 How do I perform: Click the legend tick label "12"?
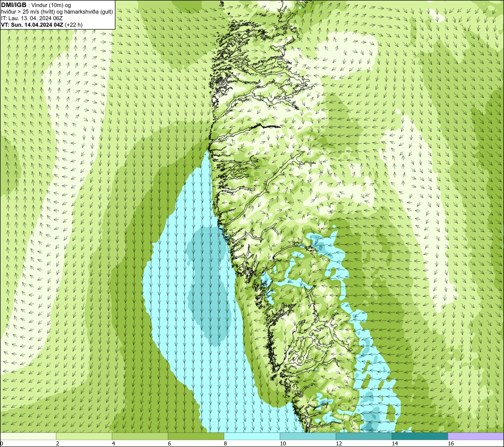[x=339, y=444]
